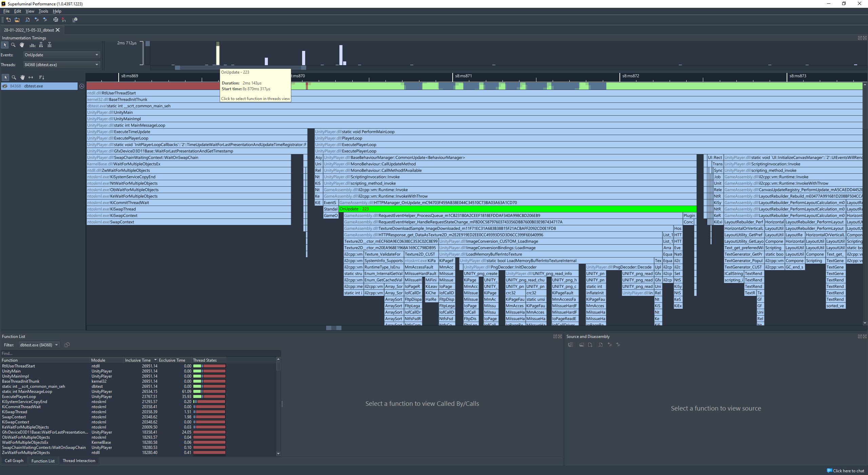Sort by the Inclusive Time column header
The height and width of the screenshot is (475, 868).
point(138,360)
